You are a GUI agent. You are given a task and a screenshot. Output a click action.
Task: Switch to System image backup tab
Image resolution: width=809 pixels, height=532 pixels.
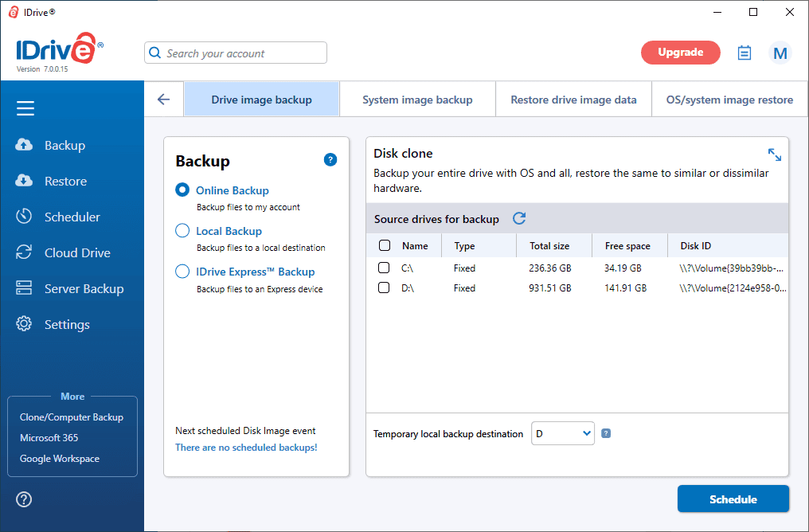click(417, 100)
